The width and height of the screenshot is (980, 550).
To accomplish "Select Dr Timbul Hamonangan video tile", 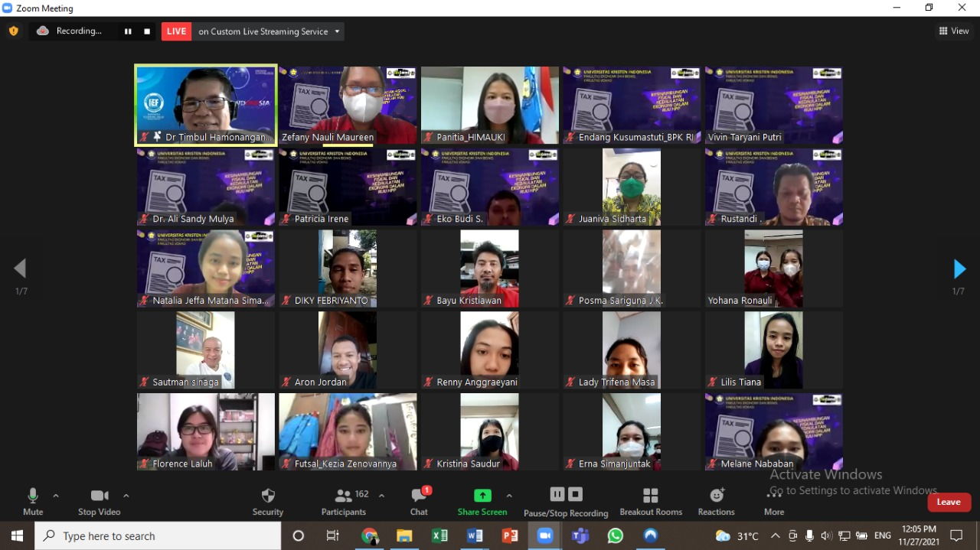I will [206, 105].
